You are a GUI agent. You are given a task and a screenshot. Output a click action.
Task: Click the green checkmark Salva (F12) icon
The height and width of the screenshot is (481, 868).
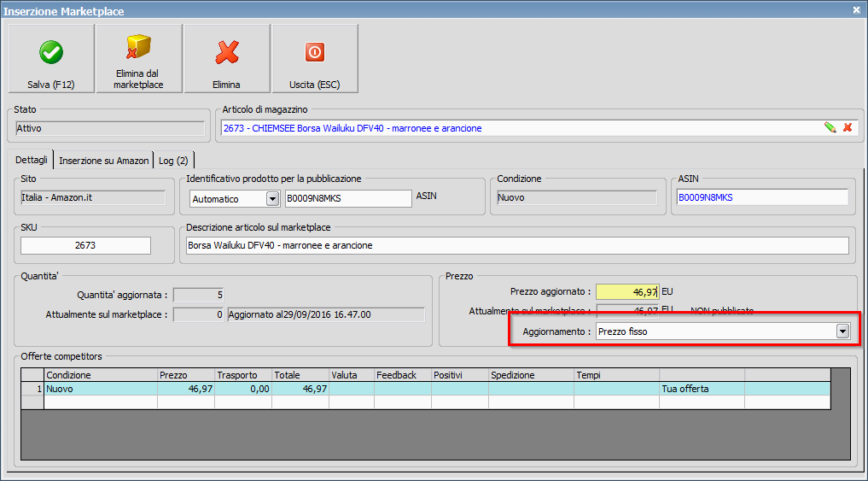[51, 53]
